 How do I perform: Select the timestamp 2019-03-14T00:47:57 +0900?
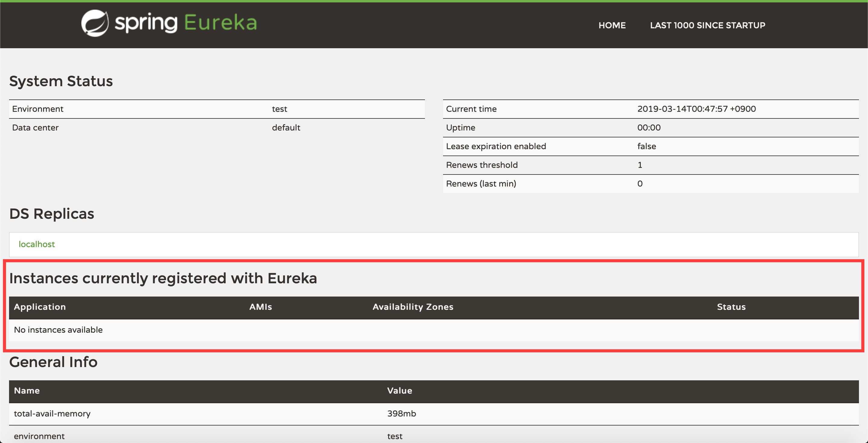click(x=697, y=109)
